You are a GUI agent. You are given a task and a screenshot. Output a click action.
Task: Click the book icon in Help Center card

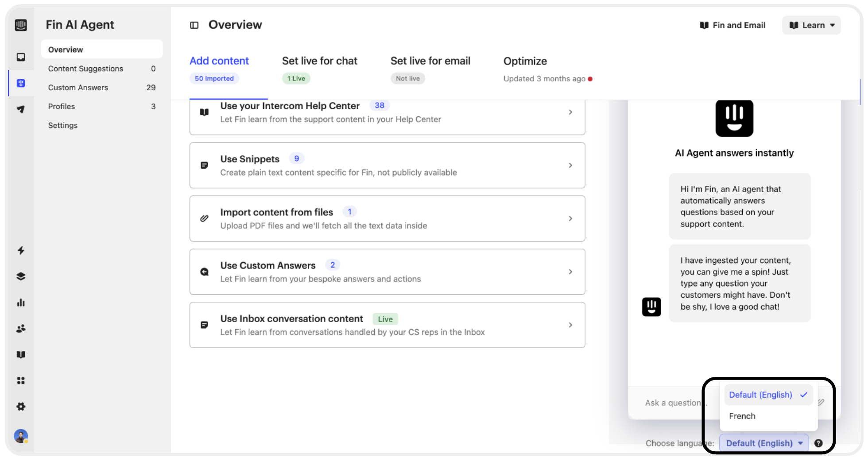pyautogui.click(x=204, y=112)
